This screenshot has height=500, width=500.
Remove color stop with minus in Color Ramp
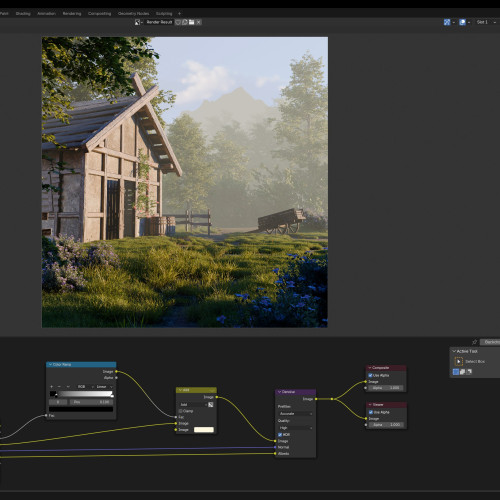59,387
